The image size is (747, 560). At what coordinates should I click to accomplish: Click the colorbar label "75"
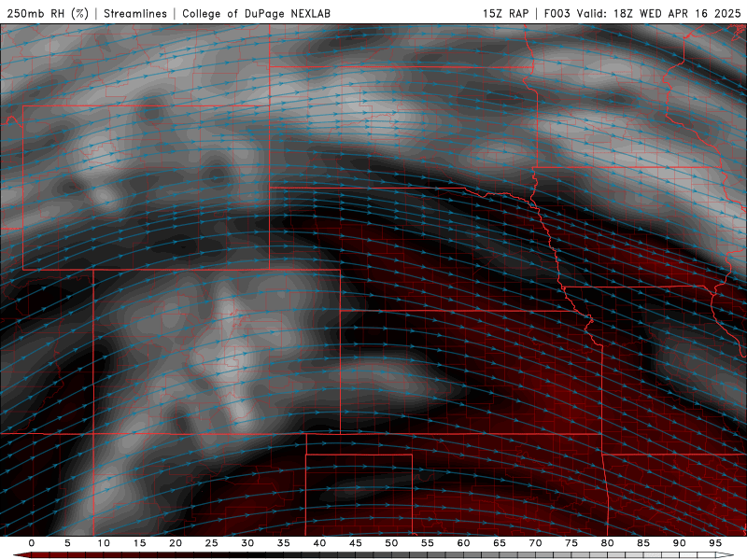coord(571,543)
